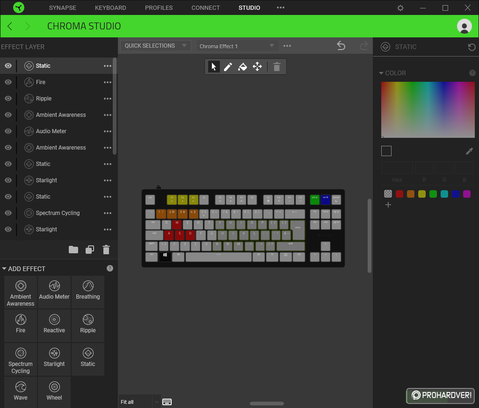This screenshot has height=408, width=479.
Task: Open more options next to Chroma Effect 1
Action: click(x=287, y=46)
